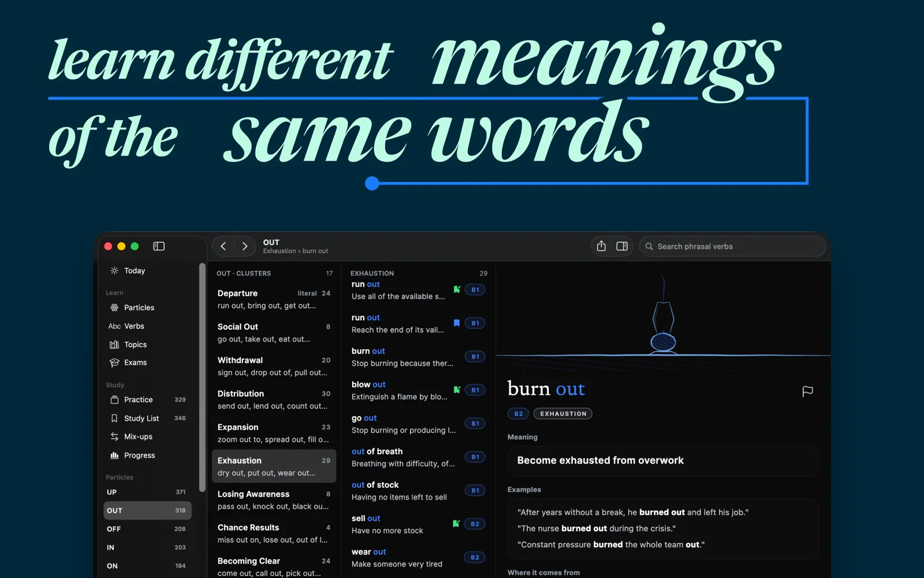The image size is (924, 578).
Task: Open Practice with 329 items
Action: point(147,399)
